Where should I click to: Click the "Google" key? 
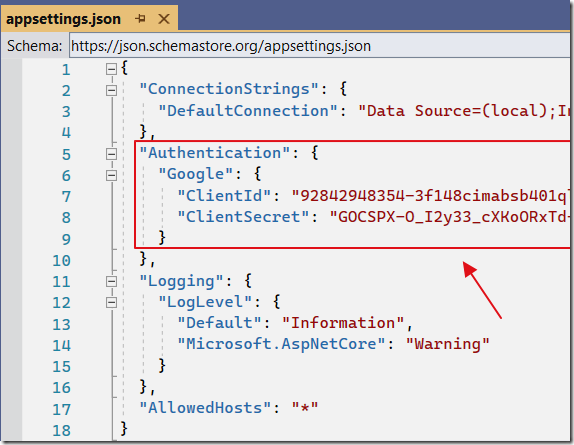[195, 174]
